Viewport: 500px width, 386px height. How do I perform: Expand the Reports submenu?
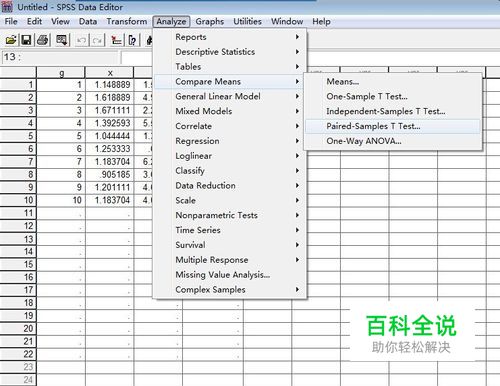pyautogui.click(x=230, y=37)
